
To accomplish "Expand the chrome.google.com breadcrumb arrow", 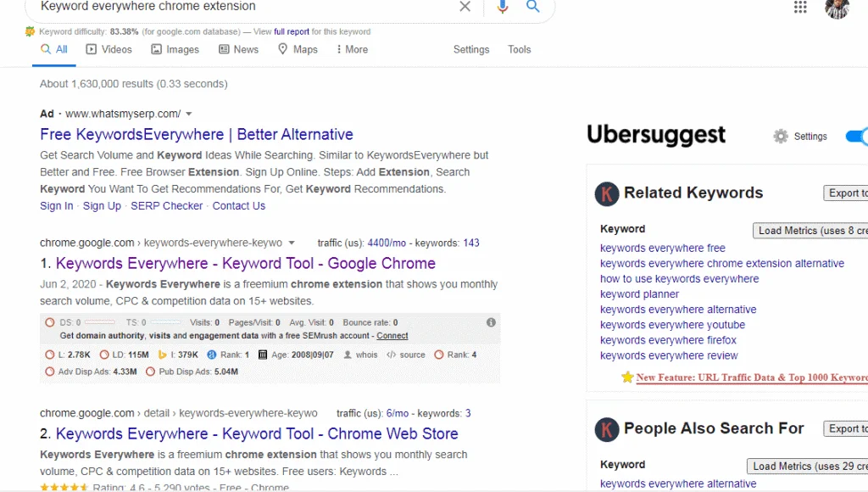I will [x=292, y=242].
